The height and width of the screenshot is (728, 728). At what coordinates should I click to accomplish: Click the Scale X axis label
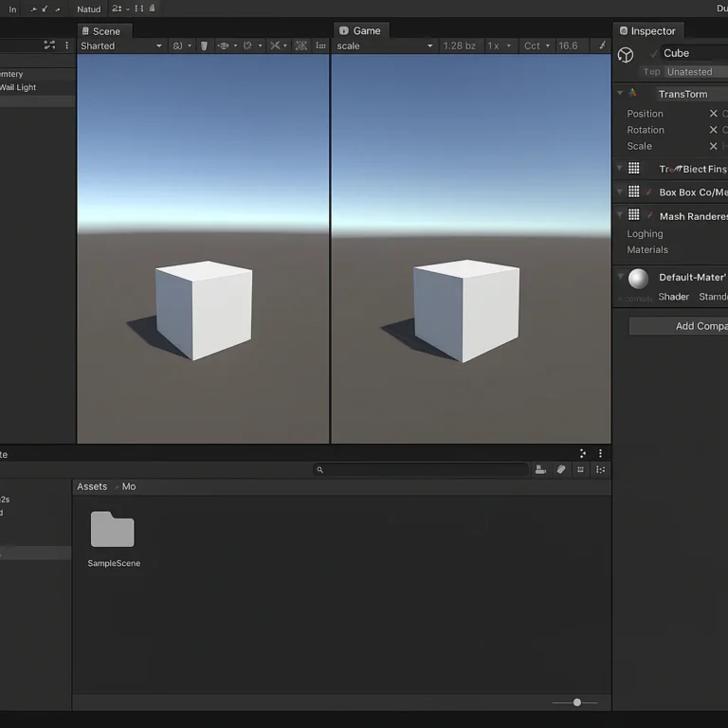[x=714, y=146]
